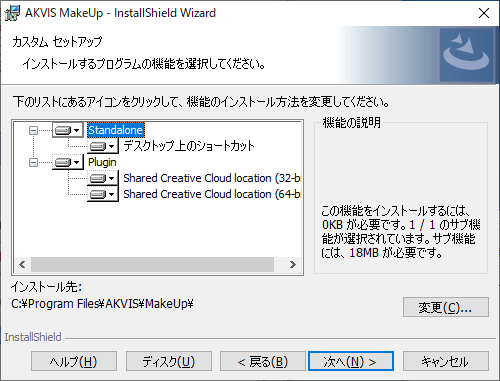
Task: Open the Standalone feature install dropdown
Action: click(x=68, y=130)
